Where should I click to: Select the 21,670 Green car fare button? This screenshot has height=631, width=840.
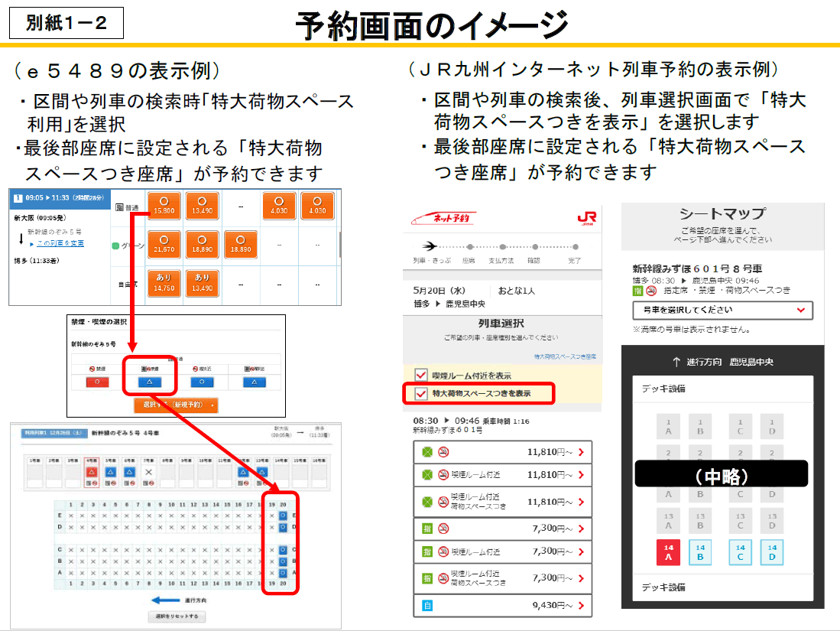coord(164,245)
